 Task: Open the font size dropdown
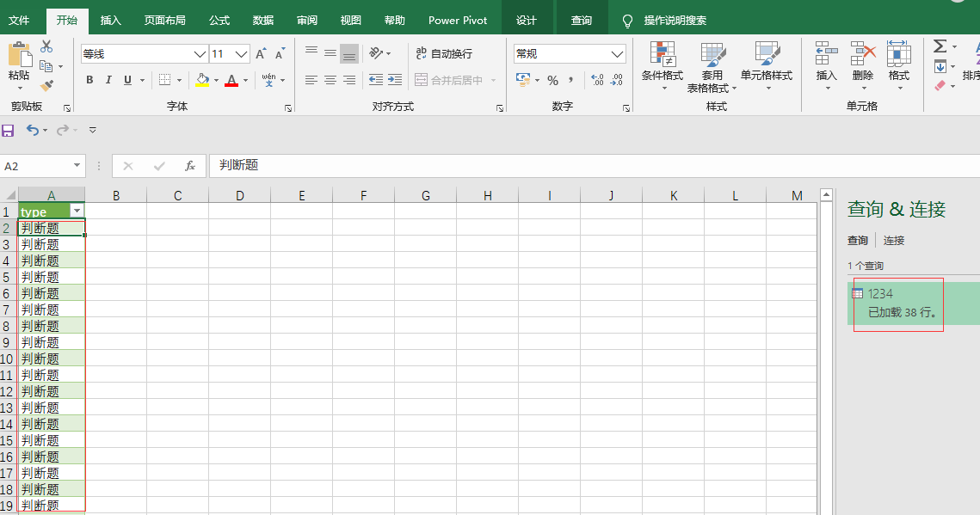[x=239, y=53]
